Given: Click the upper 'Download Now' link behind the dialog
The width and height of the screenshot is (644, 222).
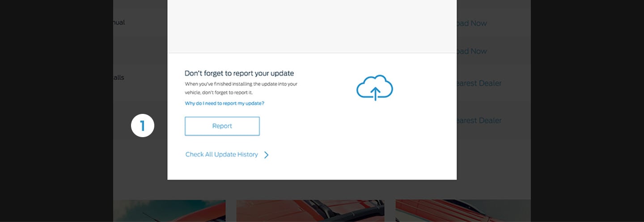Looking at the screenshot, I should click(472, 23).
